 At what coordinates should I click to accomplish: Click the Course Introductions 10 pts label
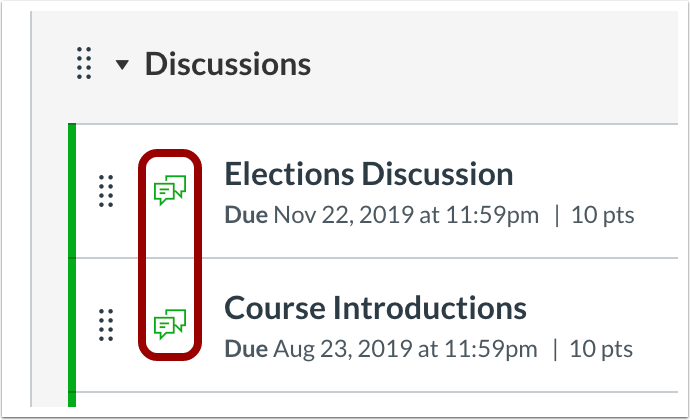[601, 350]
